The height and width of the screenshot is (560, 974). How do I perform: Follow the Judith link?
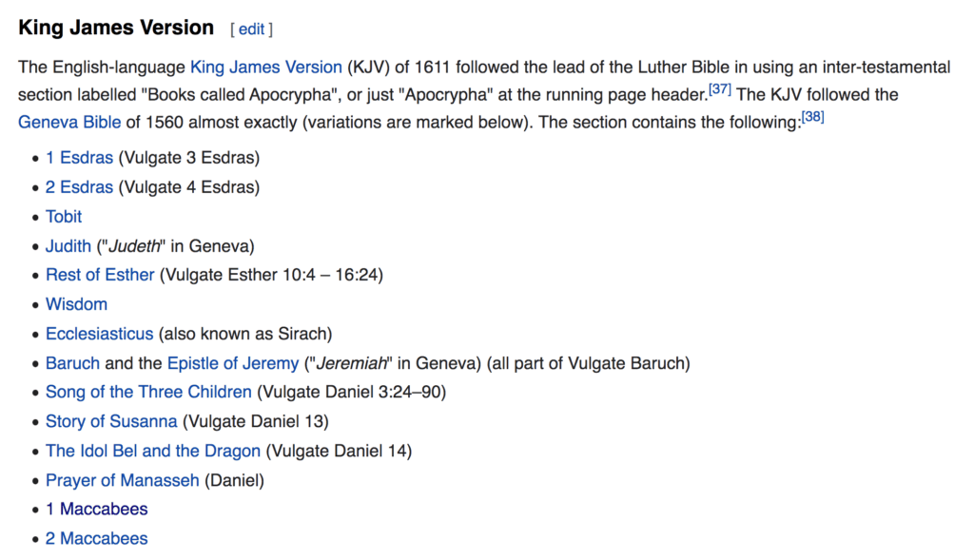coord(68,246)
